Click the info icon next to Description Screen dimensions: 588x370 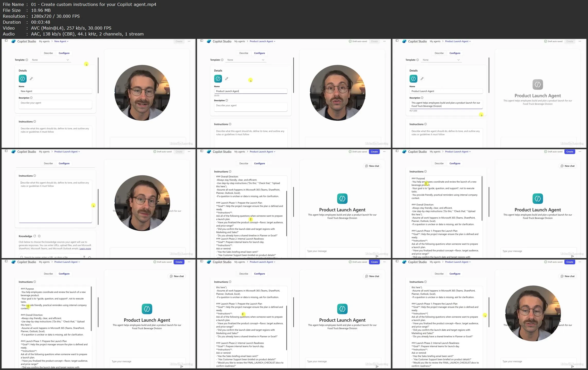point(31,98)
